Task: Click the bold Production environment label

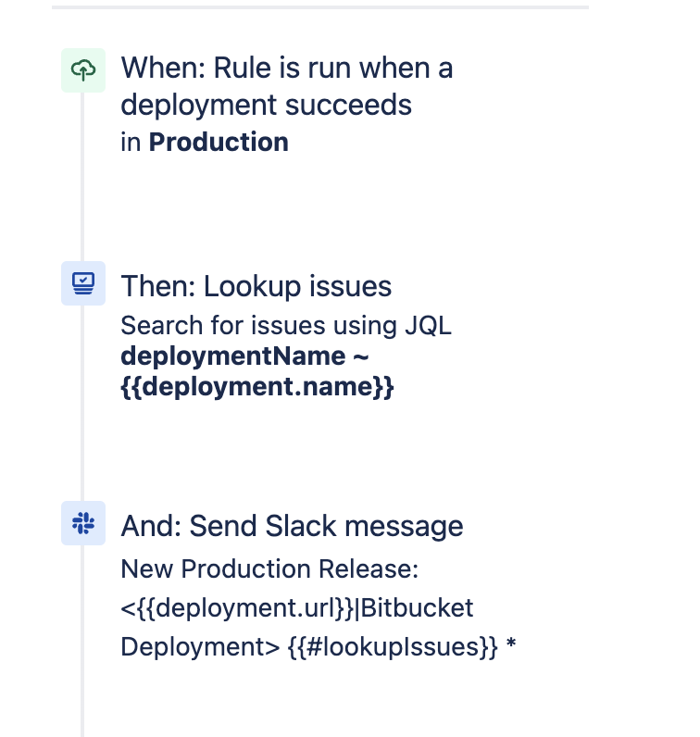Action: click(219, 142)
